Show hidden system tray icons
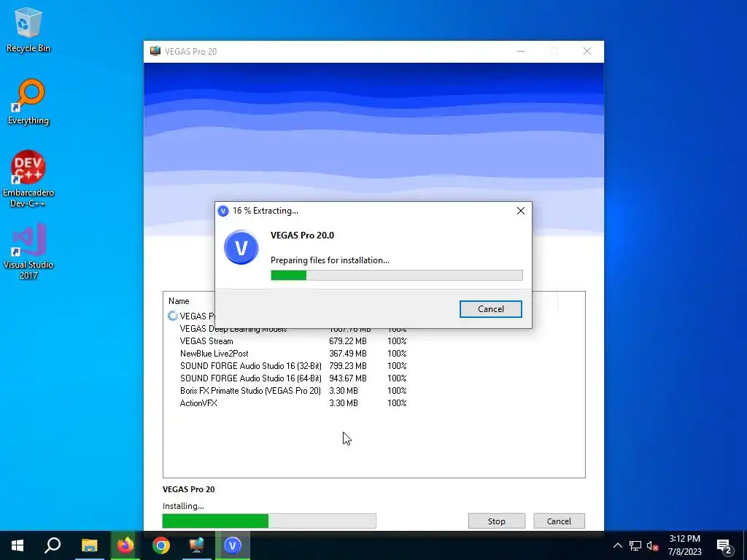The width and height of the screenshot is (747, 560). click(617, 545)
